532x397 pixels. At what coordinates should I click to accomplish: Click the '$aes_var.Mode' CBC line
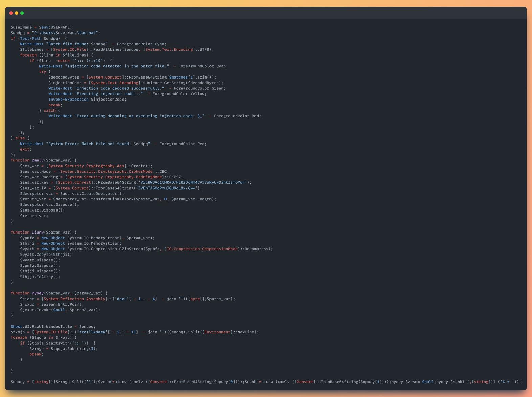tap(94, 171)
